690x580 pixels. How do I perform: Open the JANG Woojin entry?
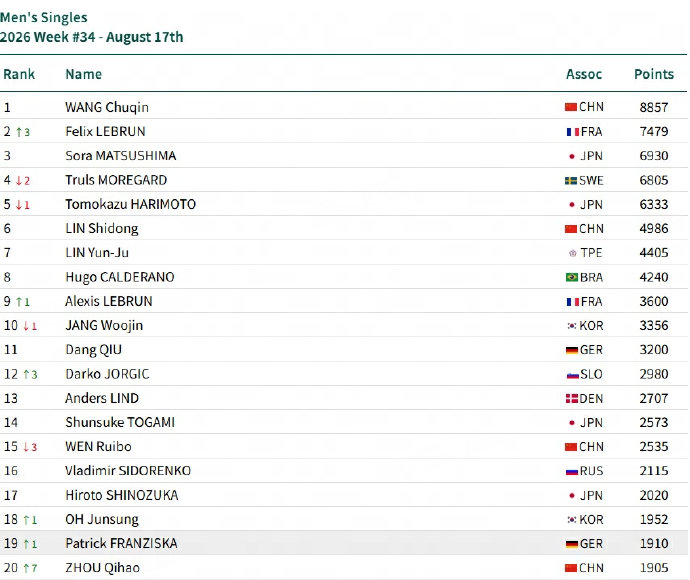104,326
